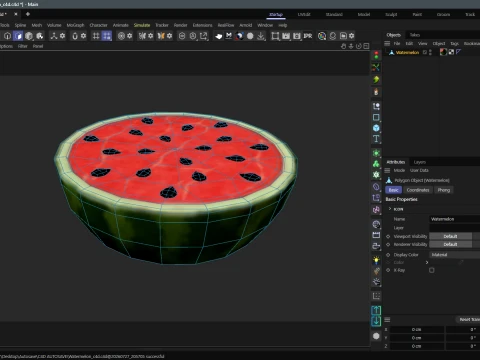Click the render region frame icon
Screen dimensions: 480x360
[275, 36]
